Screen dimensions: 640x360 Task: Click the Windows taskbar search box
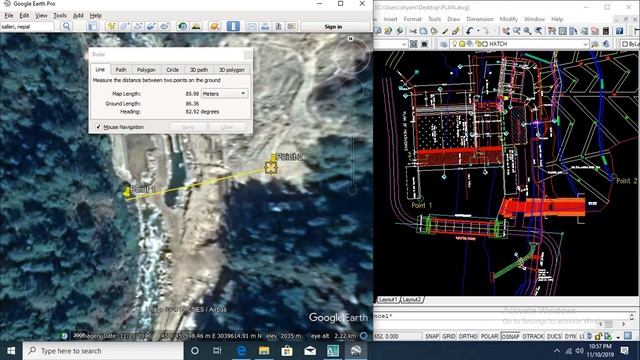pos(103,351)
